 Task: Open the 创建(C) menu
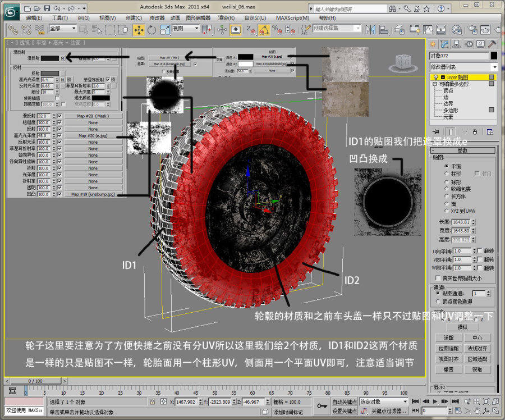pos(134,18)
